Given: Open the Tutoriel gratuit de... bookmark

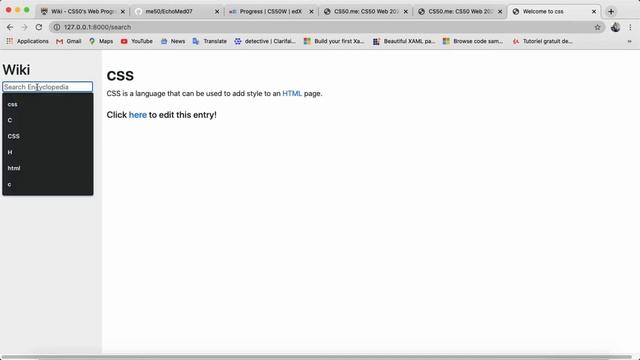Looking at the screenshot, I should pyautogui.click(x=542, y=41).
